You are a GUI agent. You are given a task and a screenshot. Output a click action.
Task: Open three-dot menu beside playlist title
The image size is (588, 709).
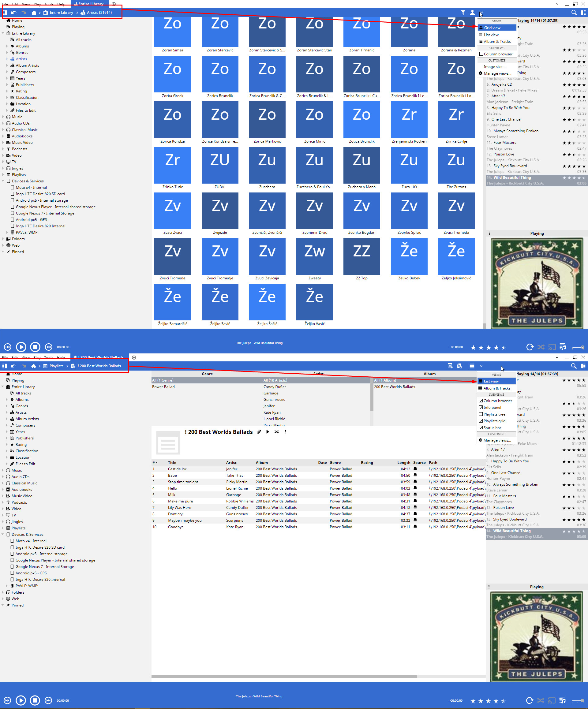tap(285, 432)
